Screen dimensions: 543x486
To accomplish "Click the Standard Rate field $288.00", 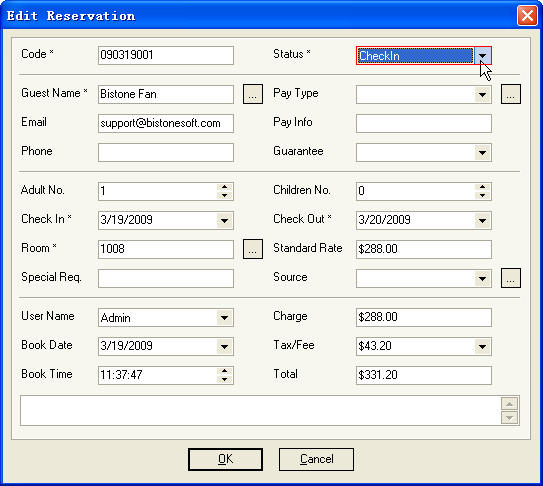I will coord(424,249).
